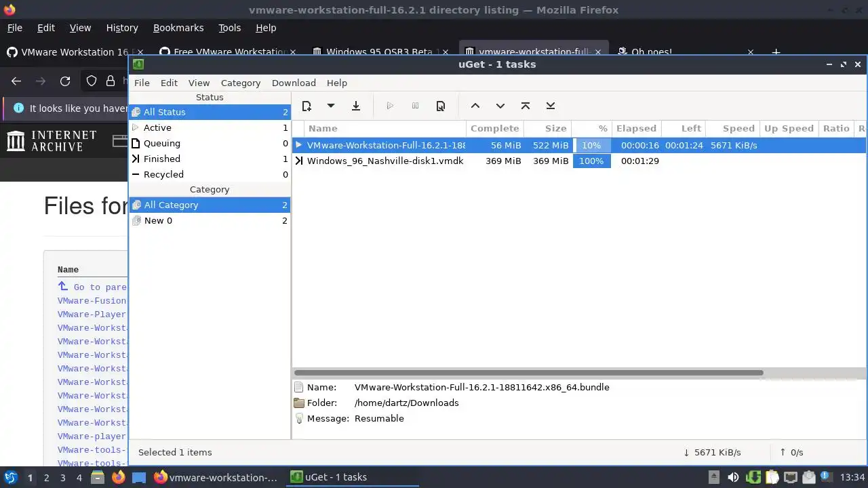Click Firefox back arrow
868x488 pixels.
[x=16, y=81]
